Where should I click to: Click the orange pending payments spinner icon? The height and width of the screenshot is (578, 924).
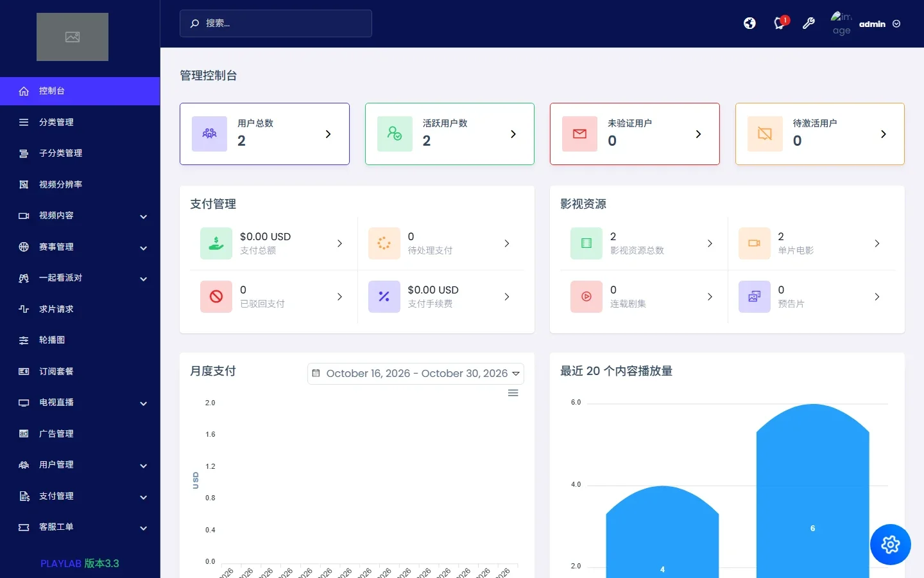coord(384,243)
